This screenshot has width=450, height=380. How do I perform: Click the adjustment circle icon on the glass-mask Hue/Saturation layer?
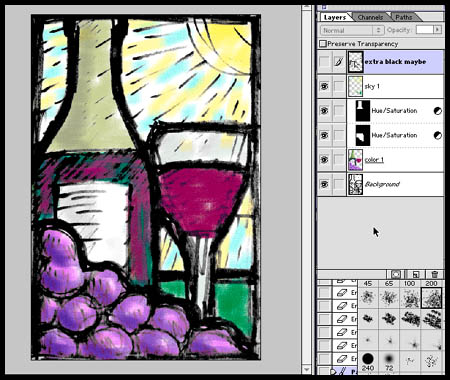click(x=438, y=135)
